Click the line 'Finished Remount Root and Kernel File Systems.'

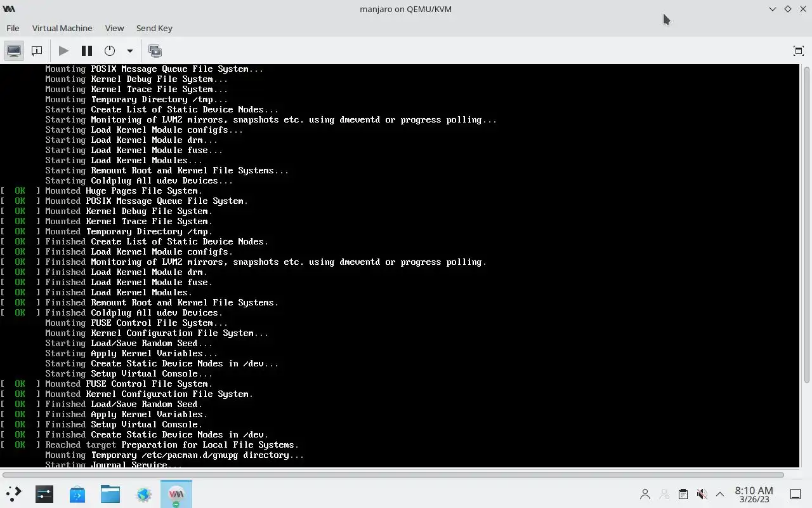pyautogui.click(x=162, y=302)
